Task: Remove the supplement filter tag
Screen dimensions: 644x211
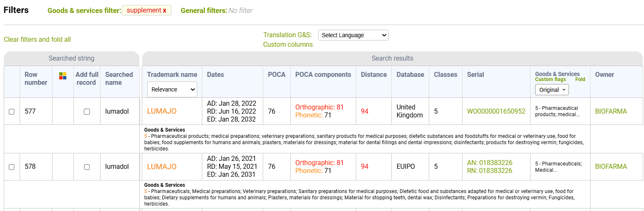Action: tap(164, 10)
